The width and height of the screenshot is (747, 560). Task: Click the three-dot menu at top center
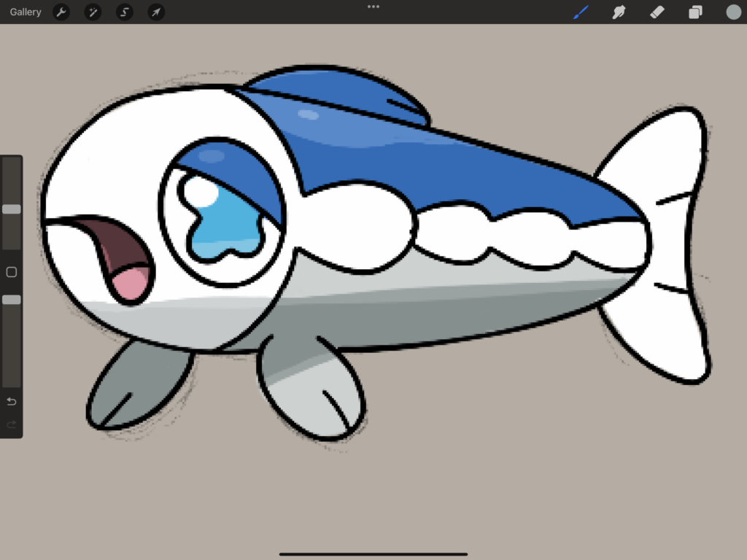point(373,7)
